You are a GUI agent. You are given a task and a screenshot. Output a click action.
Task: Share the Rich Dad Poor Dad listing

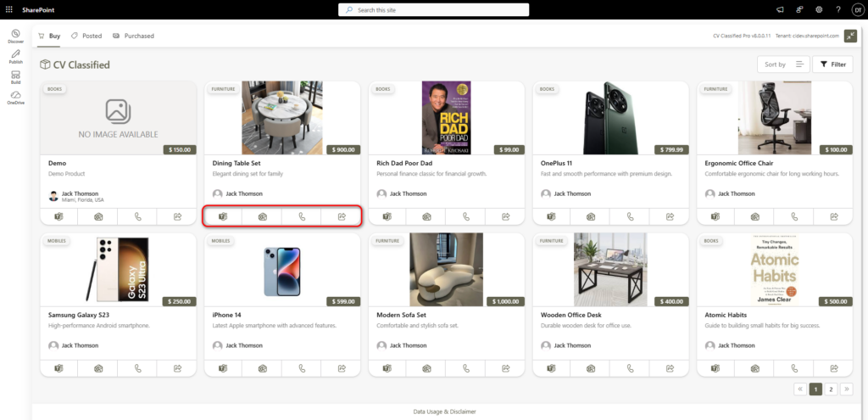(x=505, y=216)
